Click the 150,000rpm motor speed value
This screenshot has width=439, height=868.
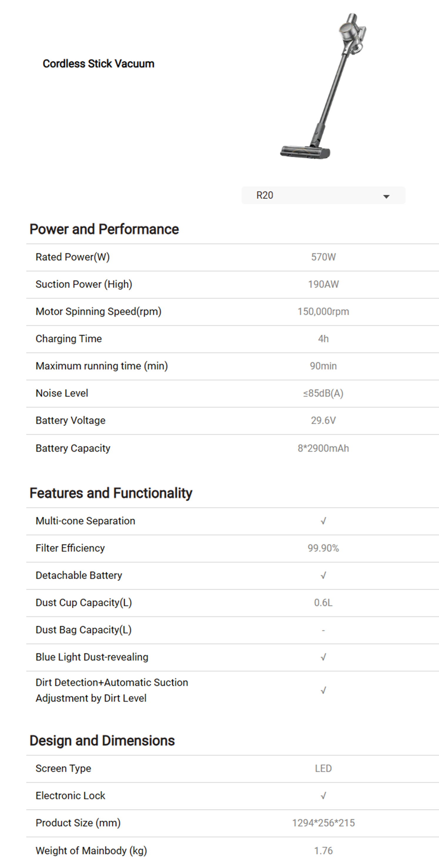click(x=323, y=311)
